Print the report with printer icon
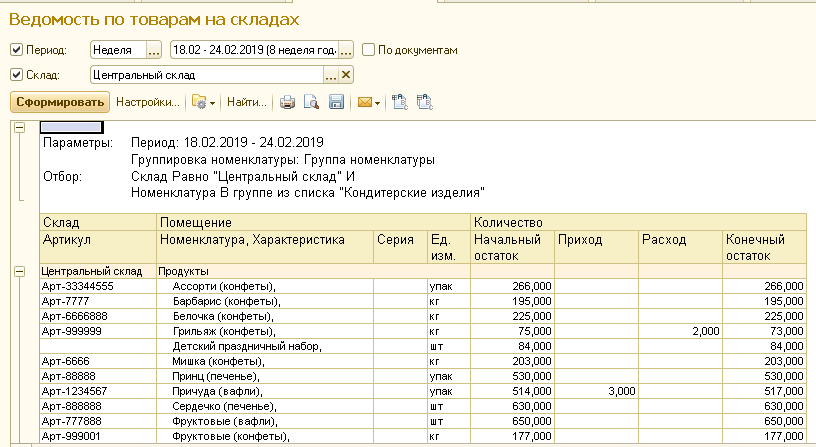This screenshot has height=447, width=816. [x=287, y=102]
